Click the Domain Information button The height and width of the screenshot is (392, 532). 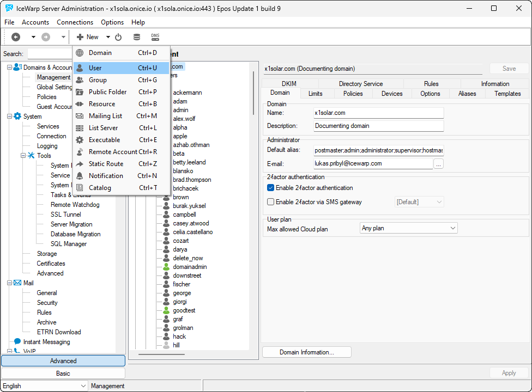(306, 352)
